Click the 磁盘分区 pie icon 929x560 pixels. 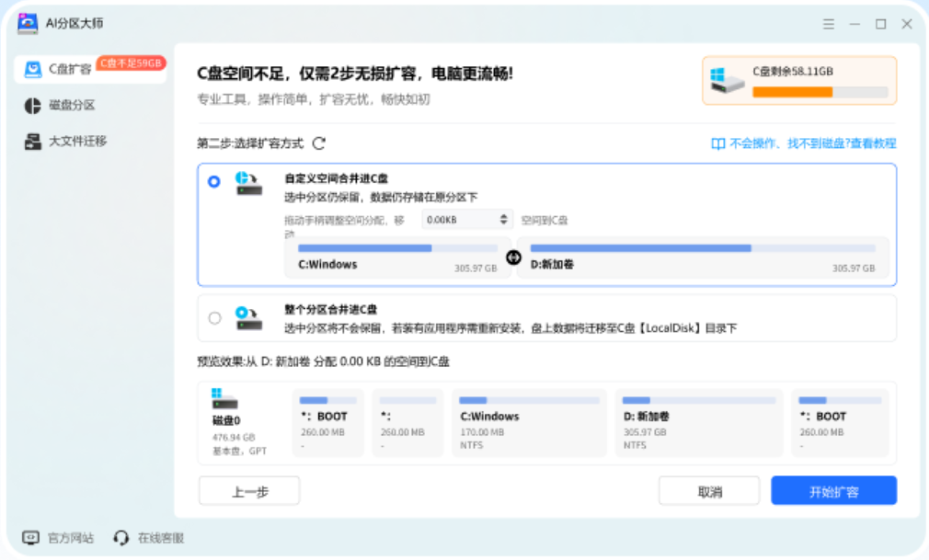coord(32,106)
